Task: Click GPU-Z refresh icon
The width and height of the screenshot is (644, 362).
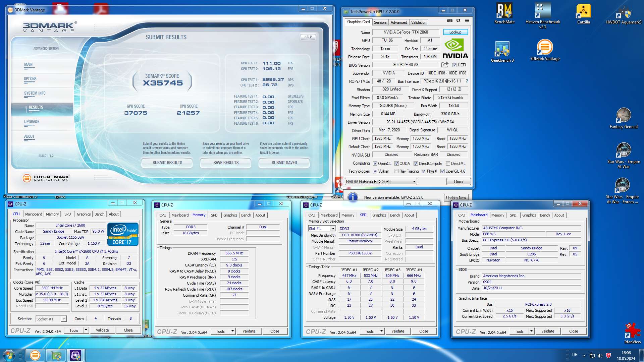Action: coord(458,21)
